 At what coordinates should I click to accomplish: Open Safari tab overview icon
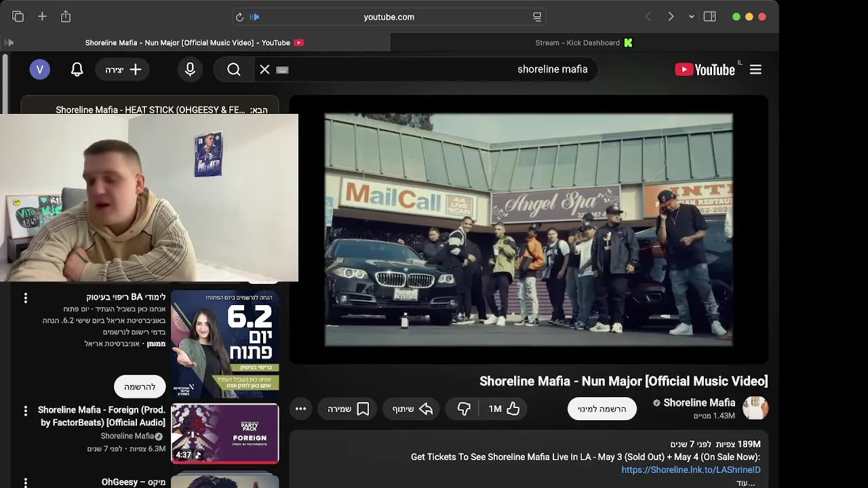[18, 16]
